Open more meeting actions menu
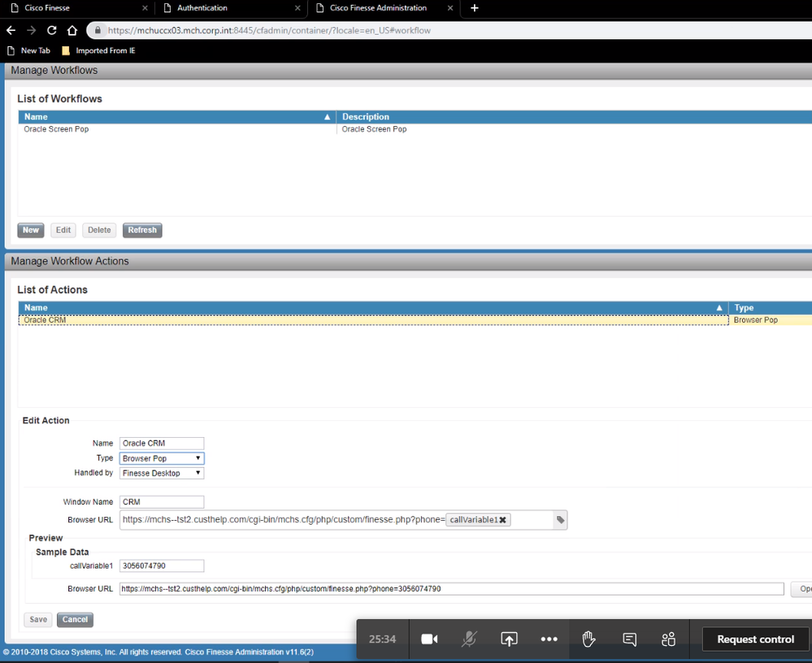The width and height of the screenshot is (812, 663). click(x=549, y=639)
